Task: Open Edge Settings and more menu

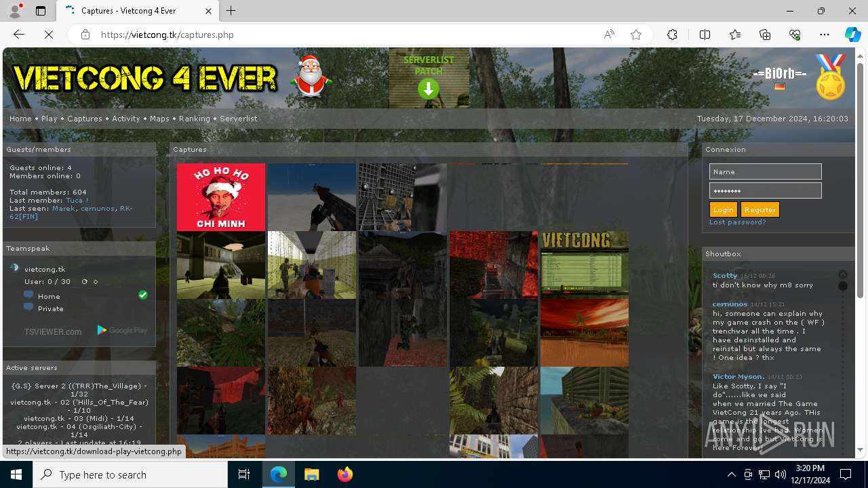Action: click(x=825, y=35)
